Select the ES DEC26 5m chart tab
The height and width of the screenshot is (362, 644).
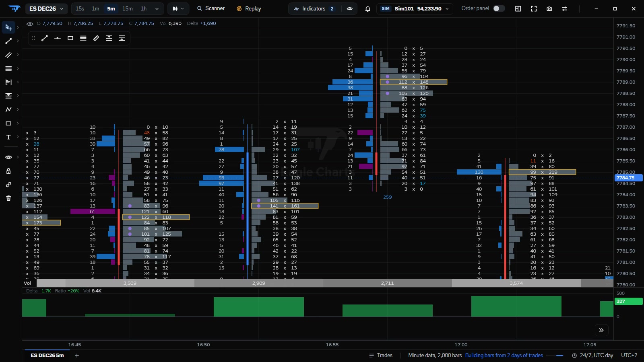click(x=47, y=356)
